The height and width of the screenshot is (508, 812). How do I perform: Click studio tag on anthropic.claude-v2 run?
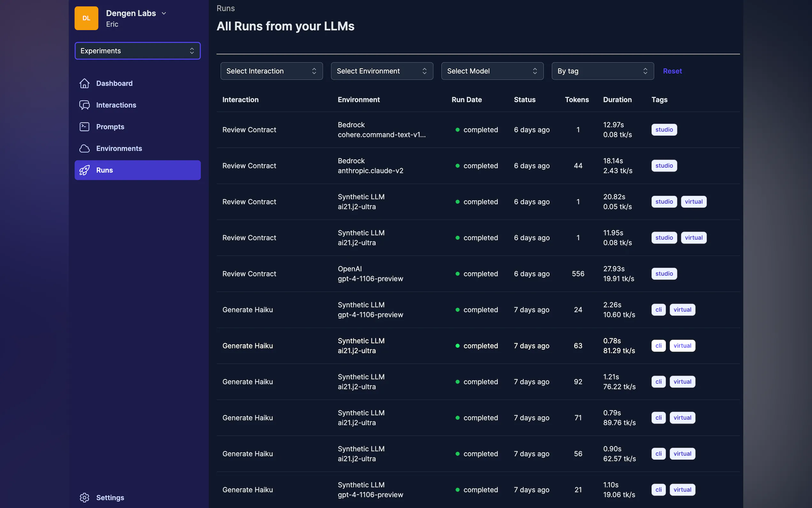(x=664, y=166)
